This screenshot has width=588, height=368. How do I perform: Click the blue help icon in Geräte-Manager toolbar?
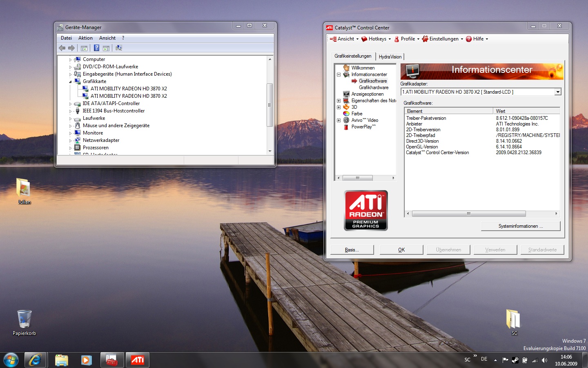96,48
